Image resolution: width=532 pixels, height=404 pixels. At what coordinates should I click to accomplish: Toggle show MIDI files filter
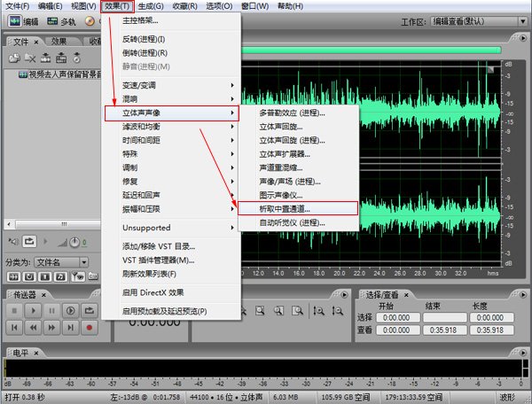point(60,277)
